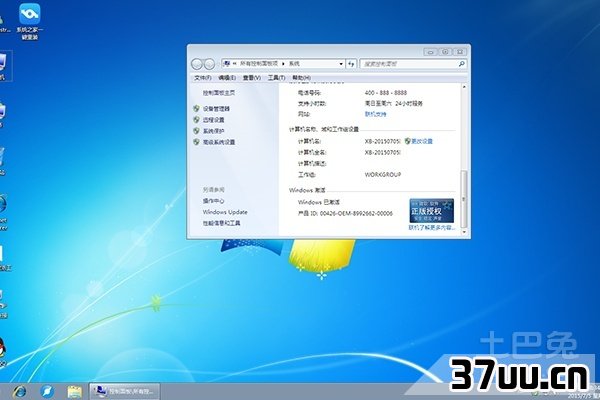The image size is (600, 400).
Task: Go back with the Back arrow button
Action: (x=197, y=64)
